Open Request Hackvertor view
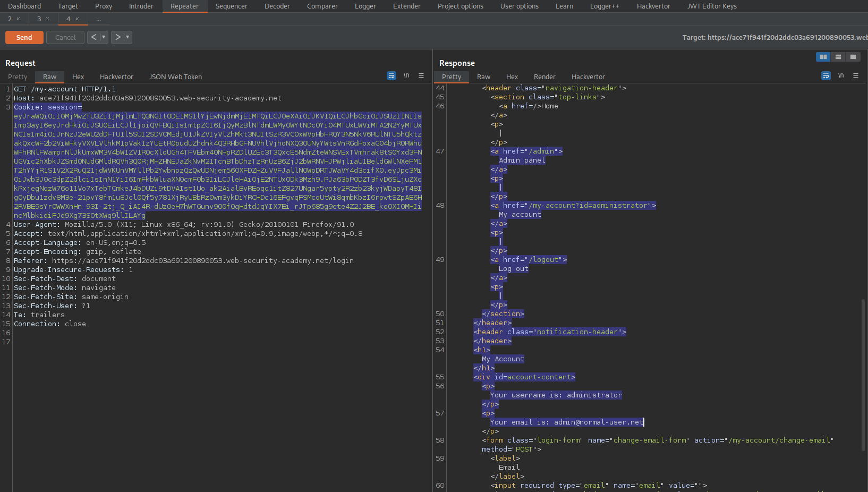The height and width of the screenshot is (492, 868). pyautogui.click(x=116, y=77)
